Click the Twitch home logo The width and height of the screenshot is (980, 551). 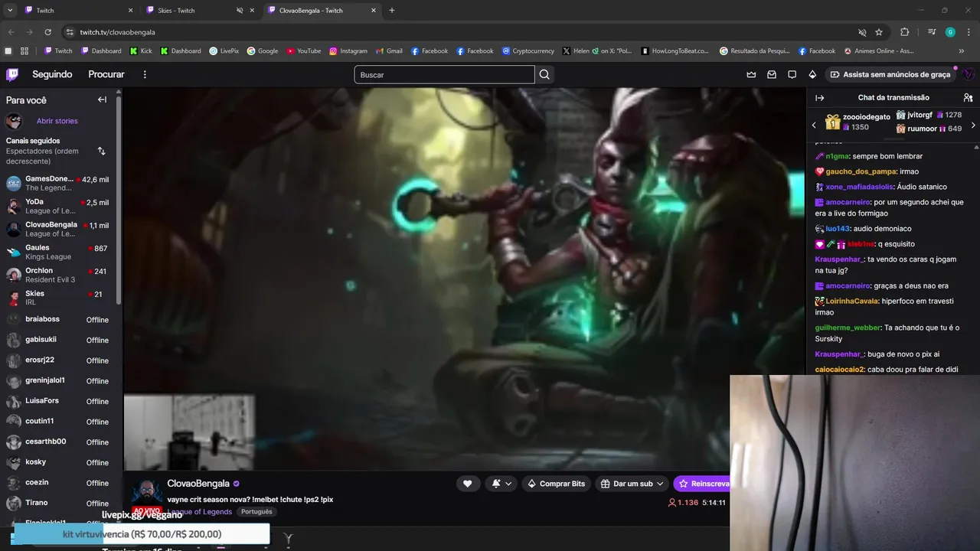click(x=12, y=74)
